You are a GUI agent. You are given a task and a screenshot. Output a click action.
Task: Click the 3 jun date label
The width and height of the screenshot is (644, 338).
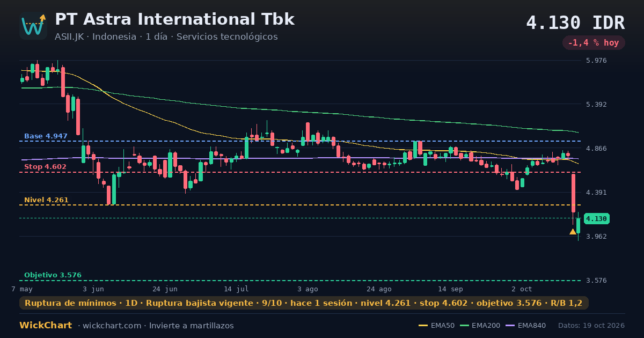pyautogui.click(x=93, y=289)
